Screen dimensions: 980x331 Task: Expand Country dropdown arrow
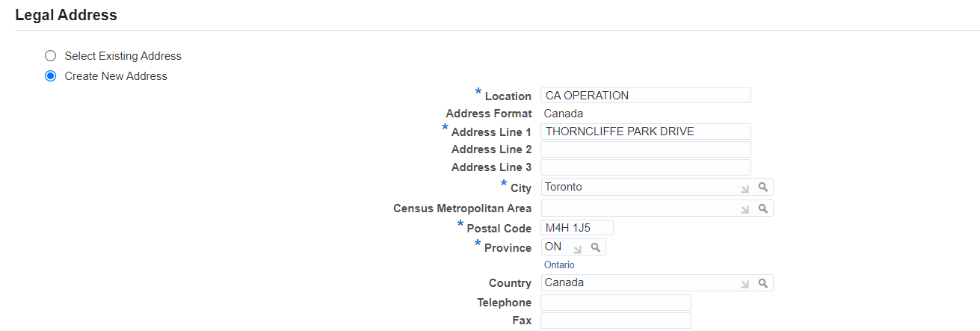[x=745, y=284]
